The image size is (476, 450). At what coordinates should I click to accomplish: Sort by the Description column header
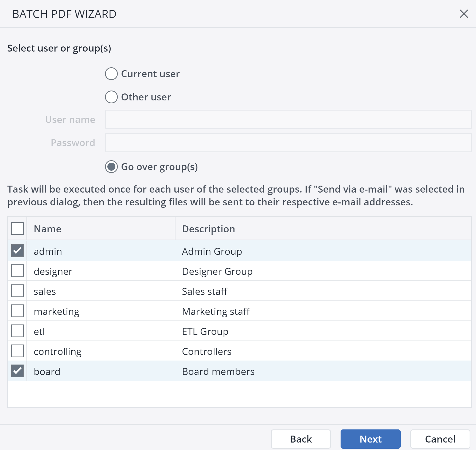(323, 229)
